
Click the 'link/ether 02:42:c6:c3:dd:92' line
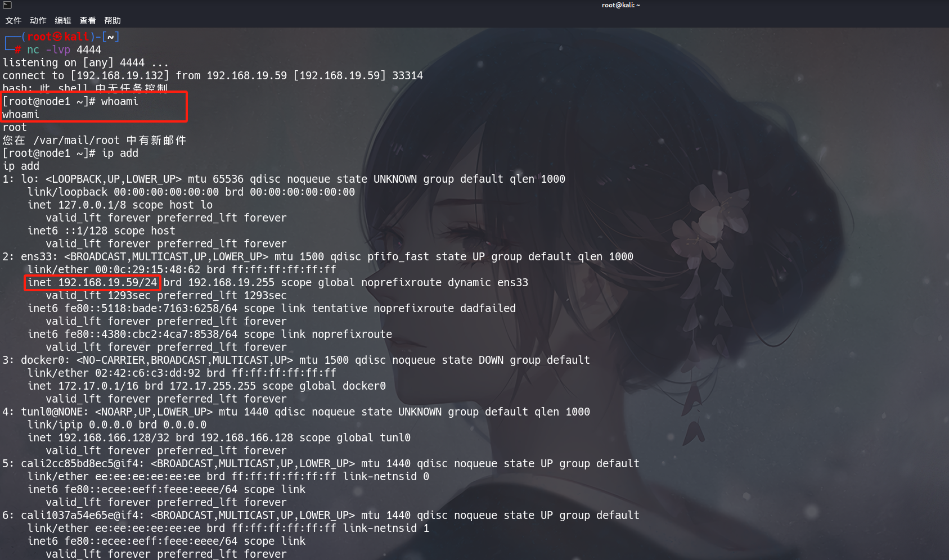pyautogui.click(x=182, y=373)
